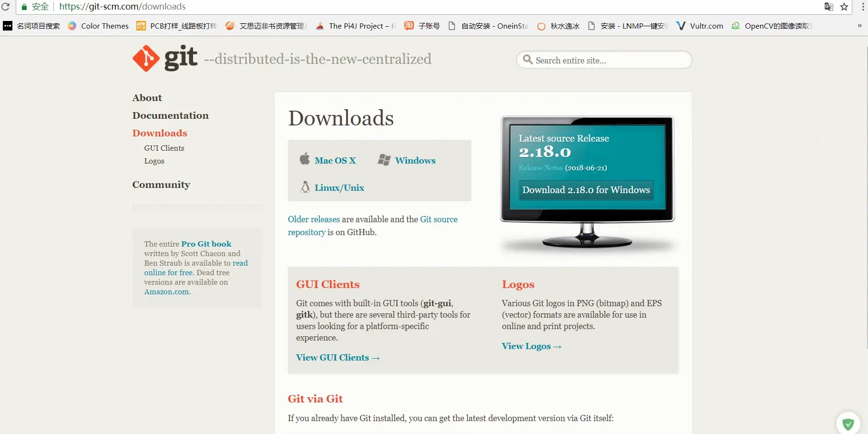The width and height of the screenshot is (868, 434).
Task: Expand the bookmarks overflow chevron
Action: pyautogui.click(x=859, y=26)
